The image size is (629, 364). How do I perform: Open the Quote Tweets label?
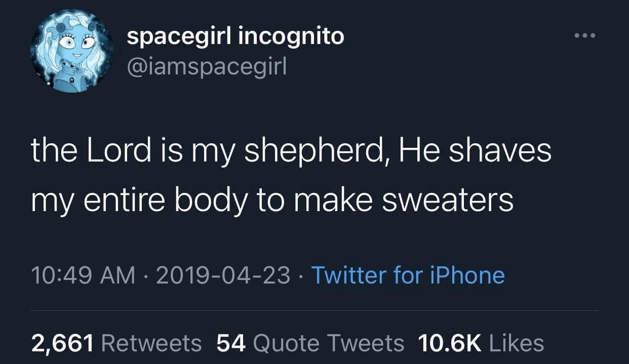coord(328,343)
